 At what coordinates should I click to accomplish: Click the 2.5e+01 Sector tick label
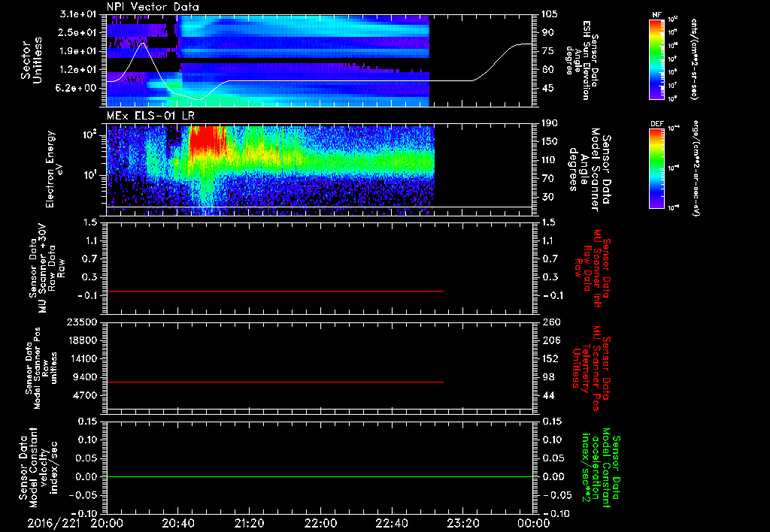click(78, 32)
